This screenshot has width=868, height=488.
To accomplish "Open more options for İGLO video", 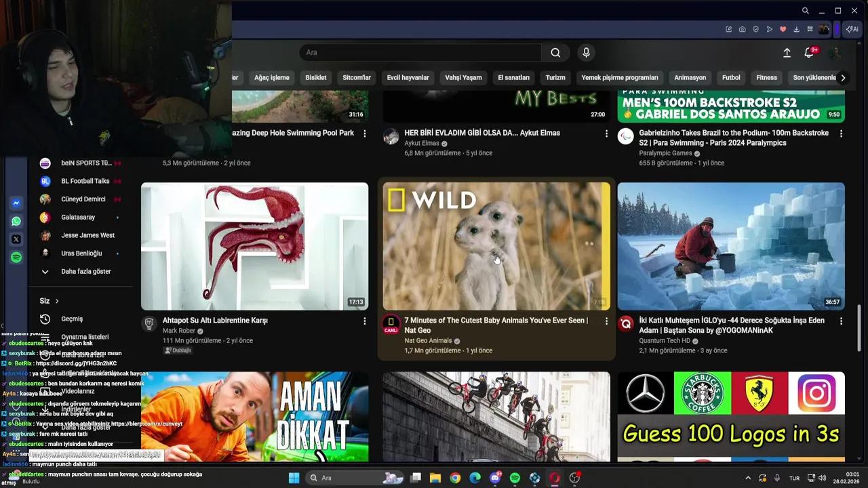I will click(841, 321).
